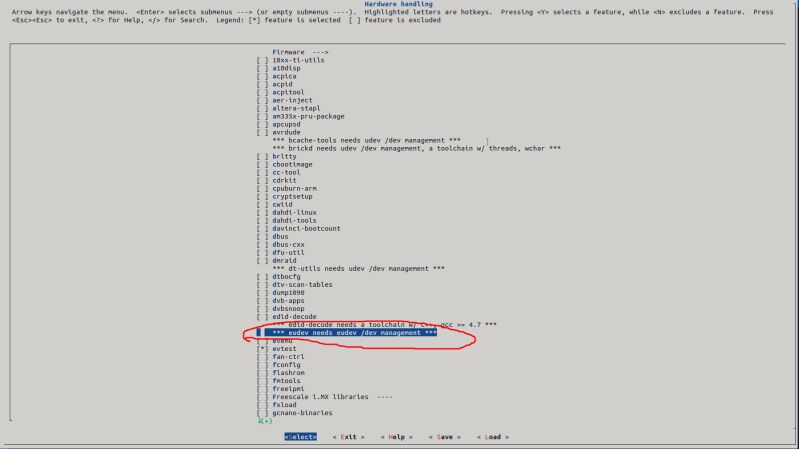Click the dt-utils needs udev comment
Viewport: 799px width, 449px height.
[358, 269]
